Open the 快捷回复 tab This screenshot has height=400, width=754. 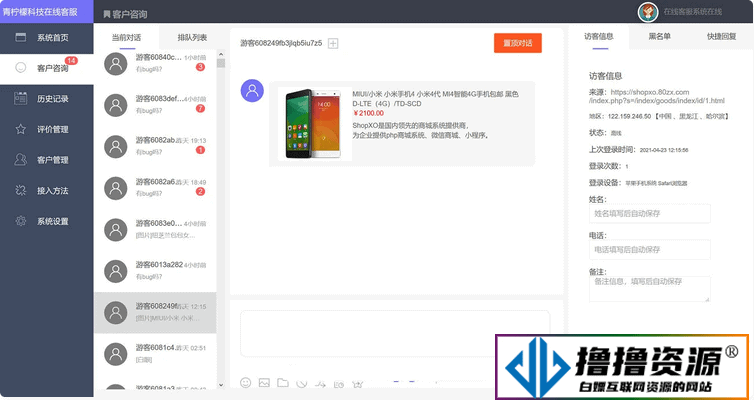pyautogui.click(x=721, y=37)
